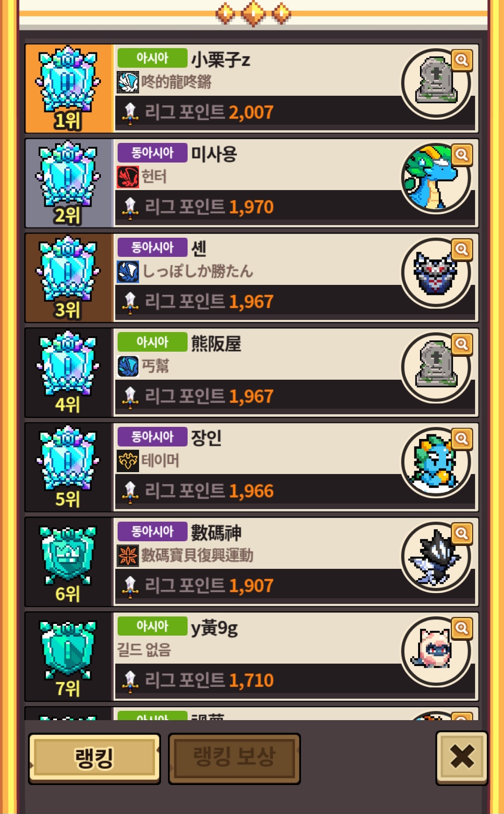This screenshot has height=814, width=504.
Task: Switch to the 랭킹 tab
Action: tap(94, 758)
